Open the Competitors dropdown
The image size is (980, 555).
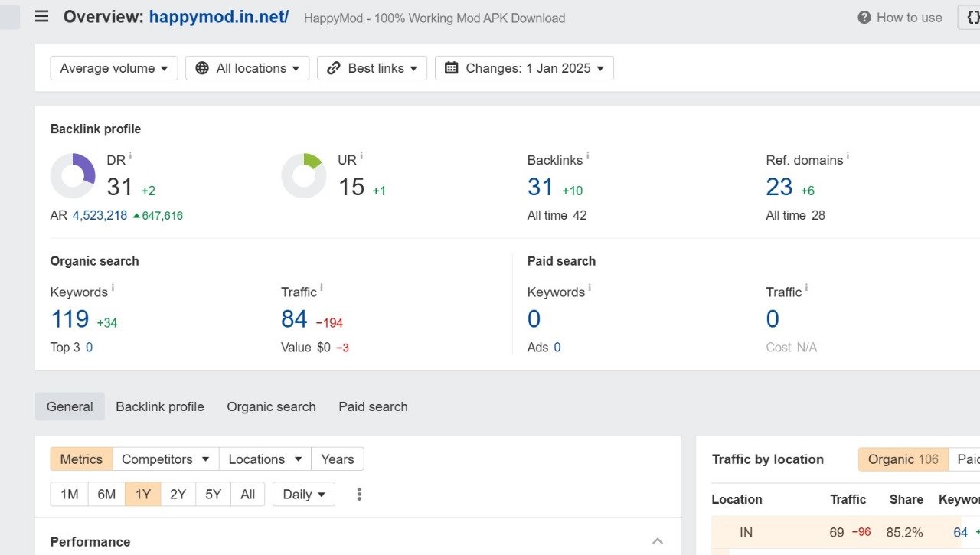pos(165,459)
